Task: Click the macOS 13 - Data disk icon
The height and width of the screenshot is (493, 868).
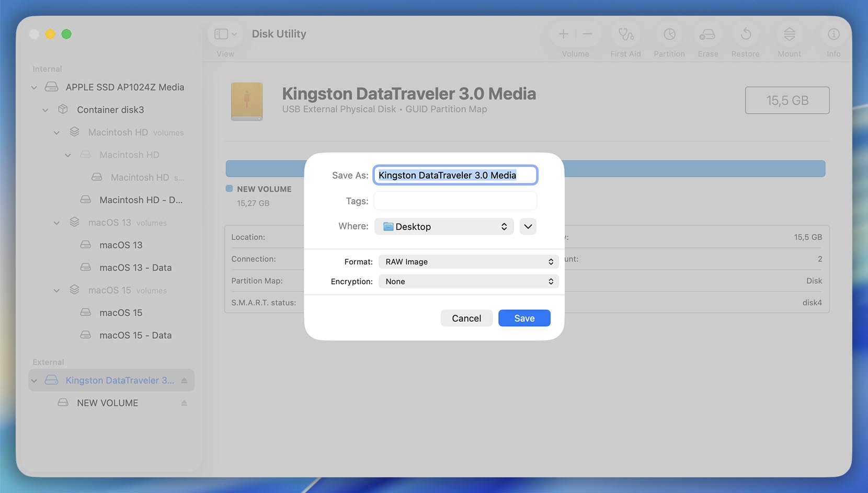Action: click(x=85, y=267)
